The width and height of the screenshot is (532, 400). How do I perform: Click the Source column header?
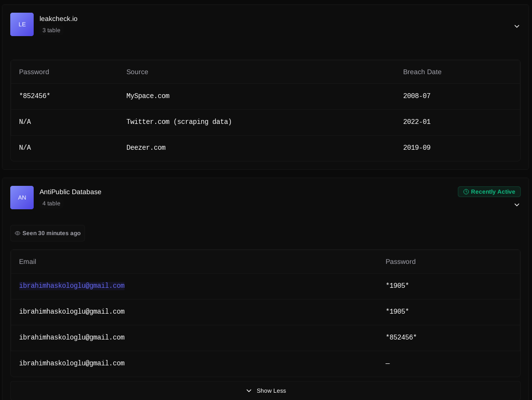[137, 72]
